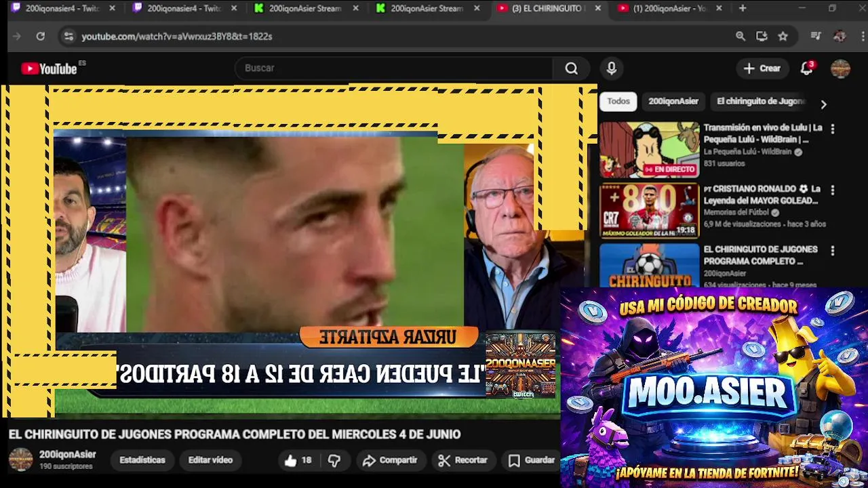The image size is (868, 488).
Task: Click the search magnifier button on YouTube
Action: [572, 68]
